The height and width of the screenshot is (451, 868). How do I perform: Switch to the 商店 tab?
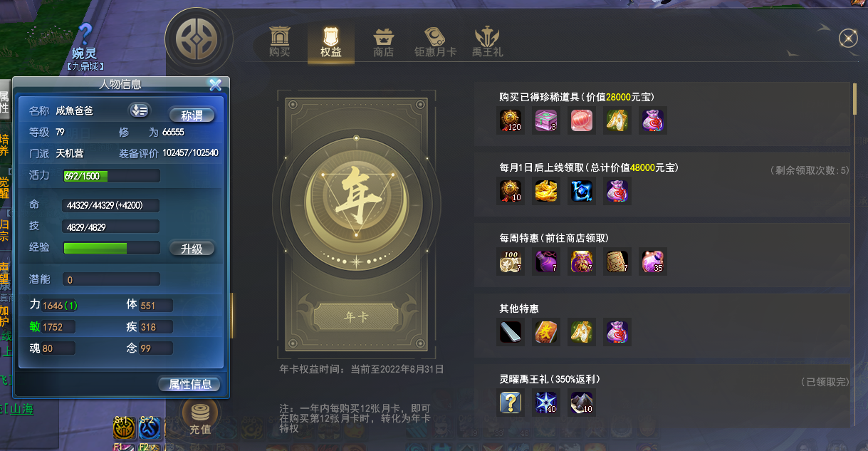point(383,42)
